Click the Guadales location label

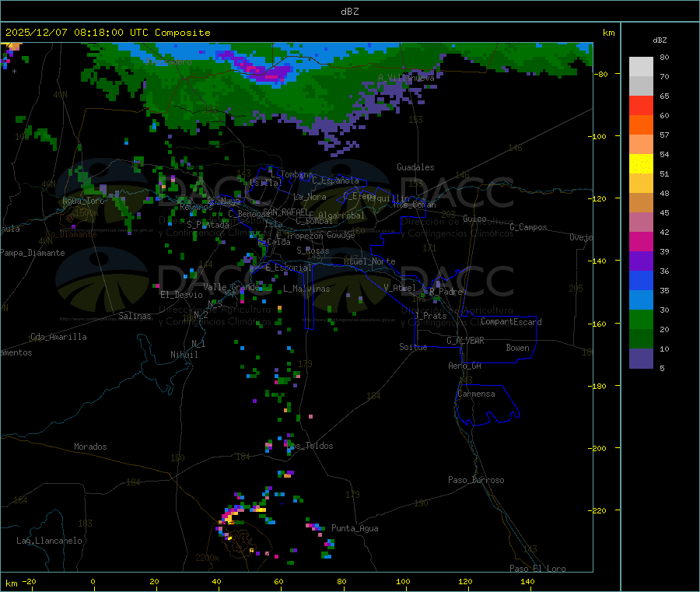pyautogui.click(x=415, y=167)
